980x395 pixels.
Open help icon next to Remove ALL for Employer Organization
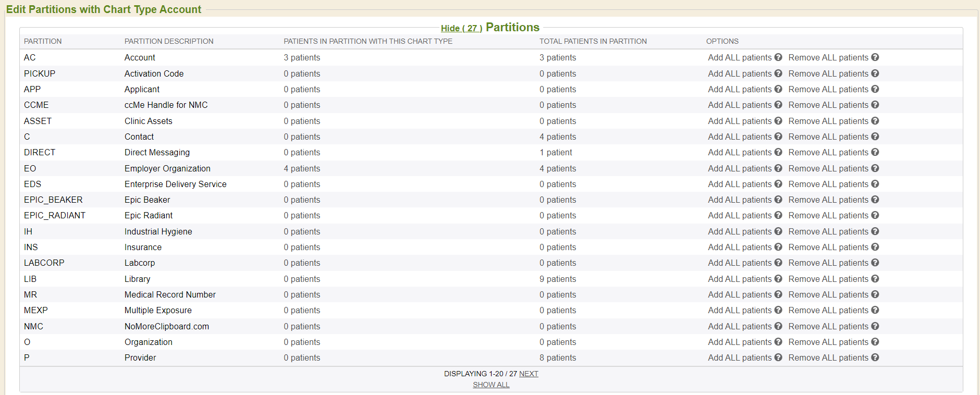875,168
